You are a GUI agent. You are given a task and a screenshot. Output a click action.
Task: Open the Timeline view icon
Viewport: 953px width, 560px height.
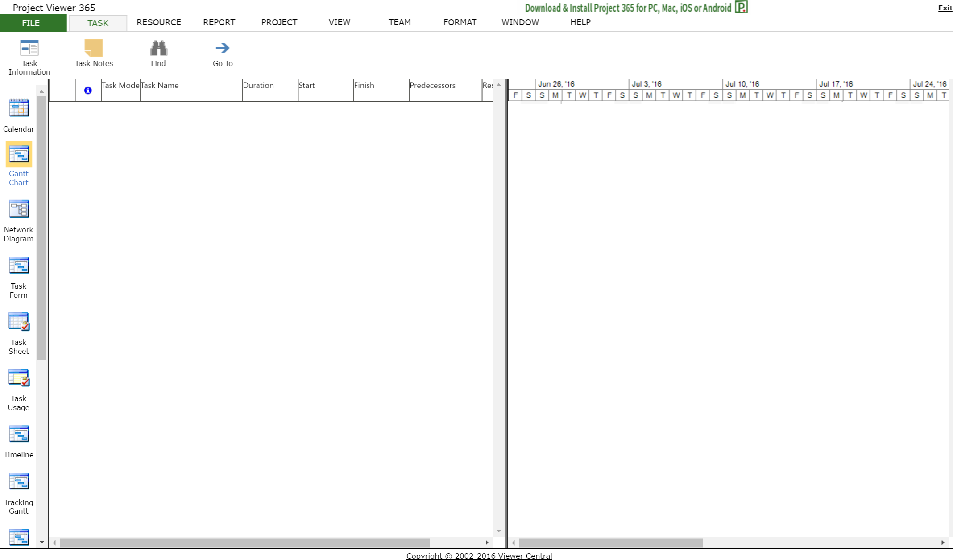19,434
